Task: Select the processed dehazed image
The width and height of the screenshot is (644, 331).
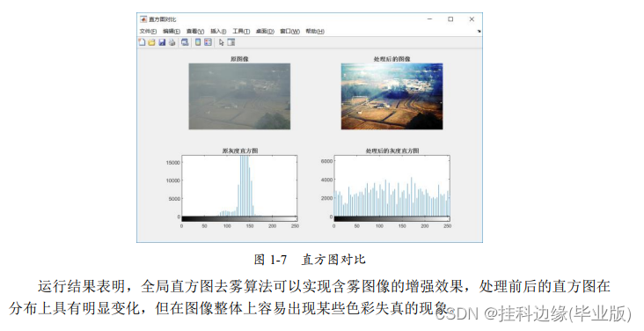Action: pyautogui.click(x=392, y=96)
